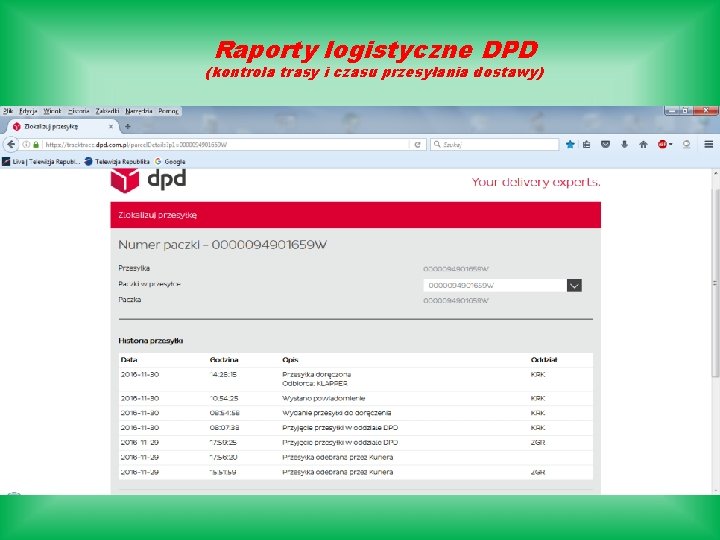The width and height of the screenshot is (720, 540).
Task: Open the Edycja menu
Action: point(28,111)
